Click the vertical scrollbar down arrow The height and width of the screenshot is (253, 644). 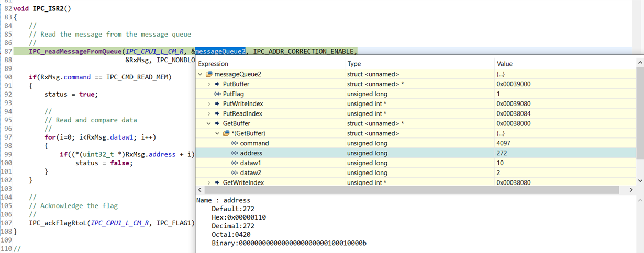(x=640, y=180)
